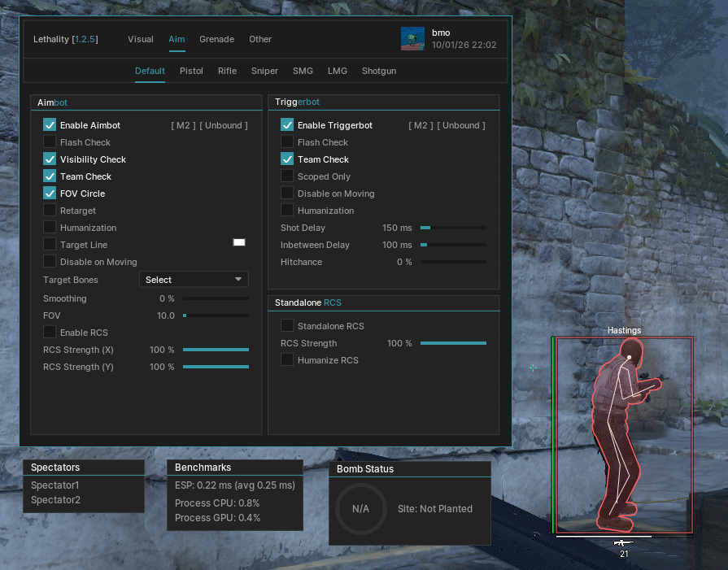This screenshot has height=570, width=728.
Task: Enable Aimbot Humanization checkbox
Action: pos(50,228)
